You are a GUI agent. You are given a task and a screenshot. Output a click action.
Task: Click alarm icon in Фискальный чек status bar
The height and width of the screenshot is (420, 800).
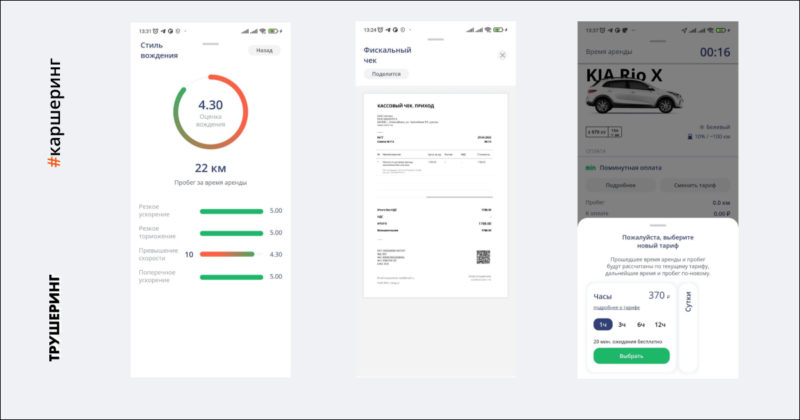380,30
